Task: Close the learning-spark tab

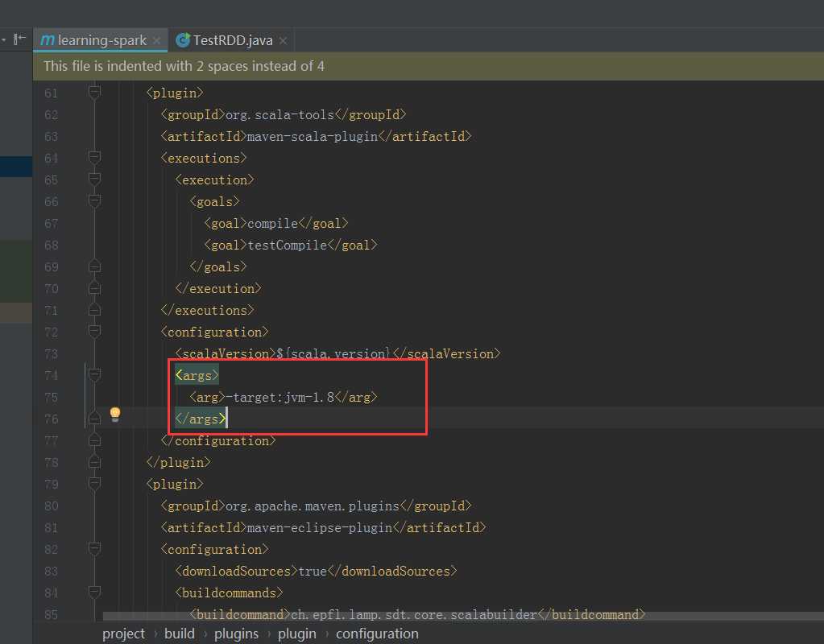Action: point(156,40)
